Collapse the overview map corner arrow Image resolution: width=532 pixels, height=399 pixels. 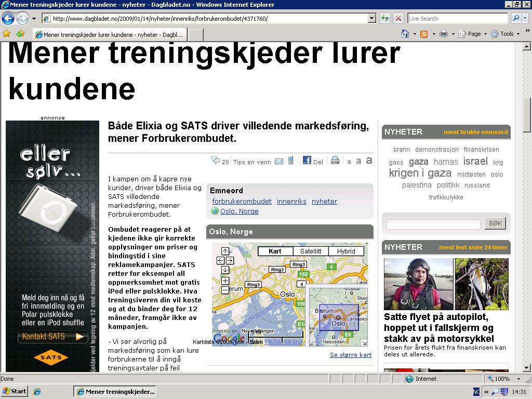(x=364, y=343)
